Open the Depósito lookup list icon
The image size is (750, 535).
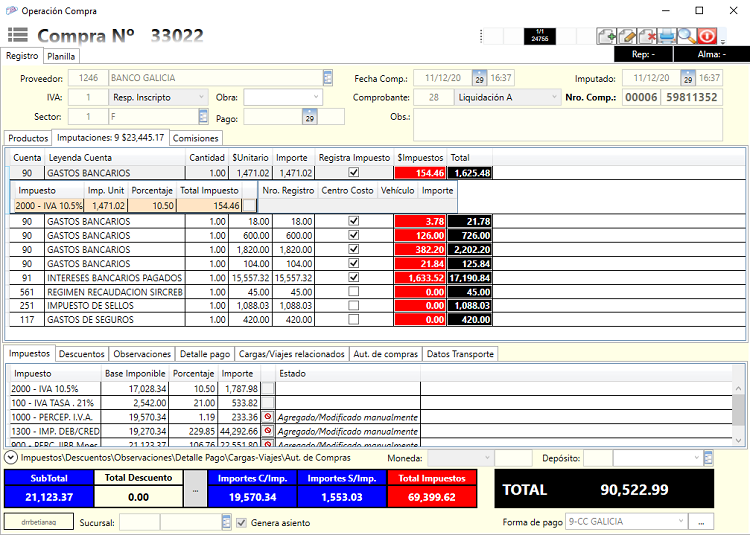708,458
